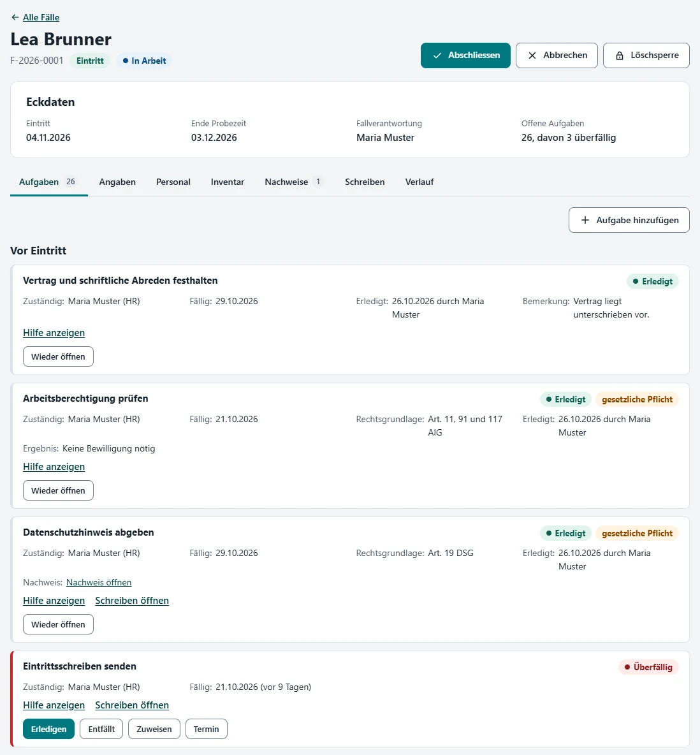Reopen the Vertrag und schriftliche Abreden task
The height and width of the screenshot is (755, 700).
click(58, 356)
